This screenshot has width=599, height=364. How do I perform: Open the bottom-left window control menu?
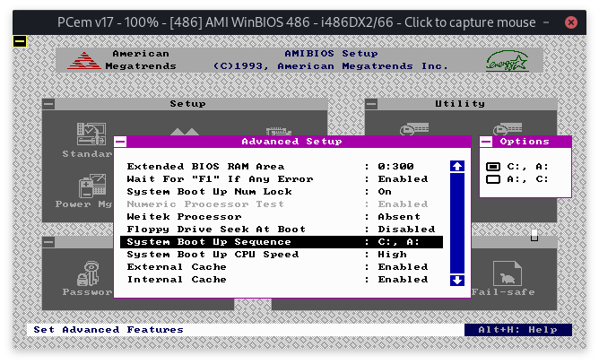(48, 242)
